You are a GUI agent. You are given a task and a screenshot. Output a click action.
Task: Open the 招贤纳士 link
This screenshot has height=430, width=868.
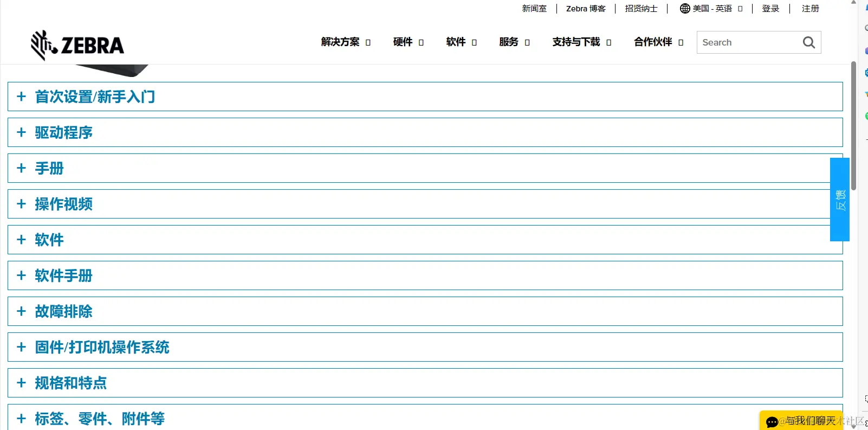coord(641,9)
